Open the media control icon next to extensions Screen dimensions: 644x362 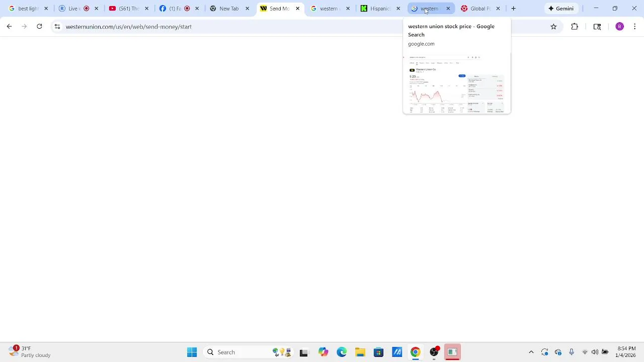tap(597, 27)
